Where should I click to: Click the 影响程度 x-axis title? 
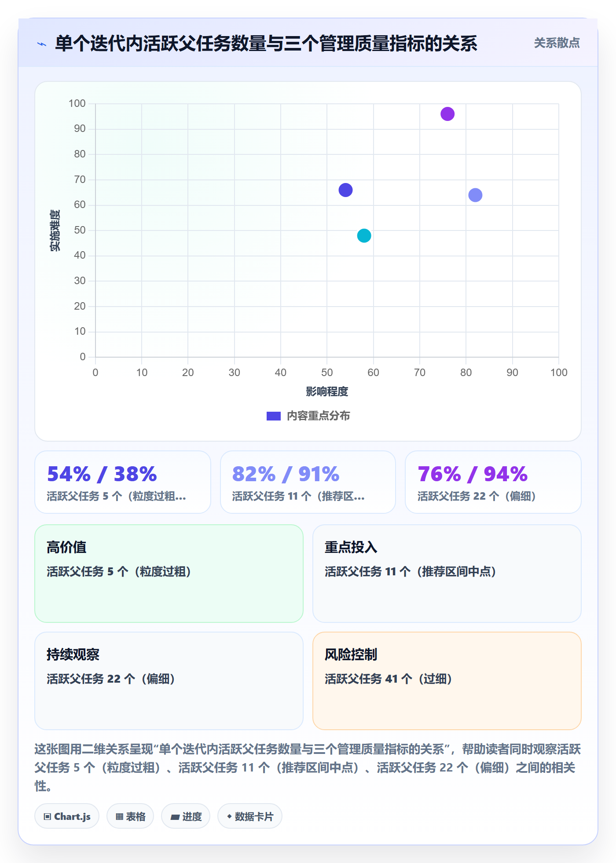pyautogui.click(x=327, y=391)
